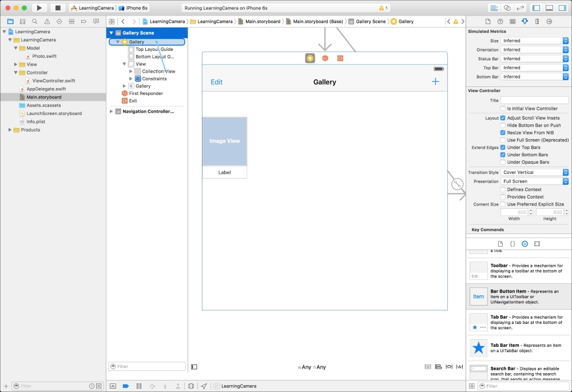Enable Hide Bottom Bar on Push
572x392 pixels.
(x=503, y=125)
